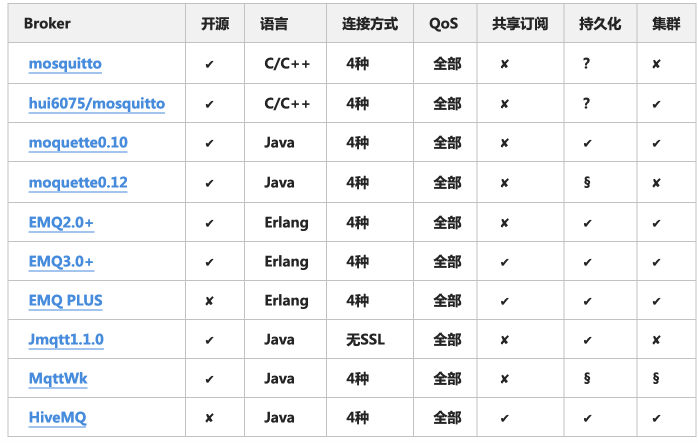Click the 共享订阅 column header
This screenshot has height=443, width=698.
click(x=520, y=24)
